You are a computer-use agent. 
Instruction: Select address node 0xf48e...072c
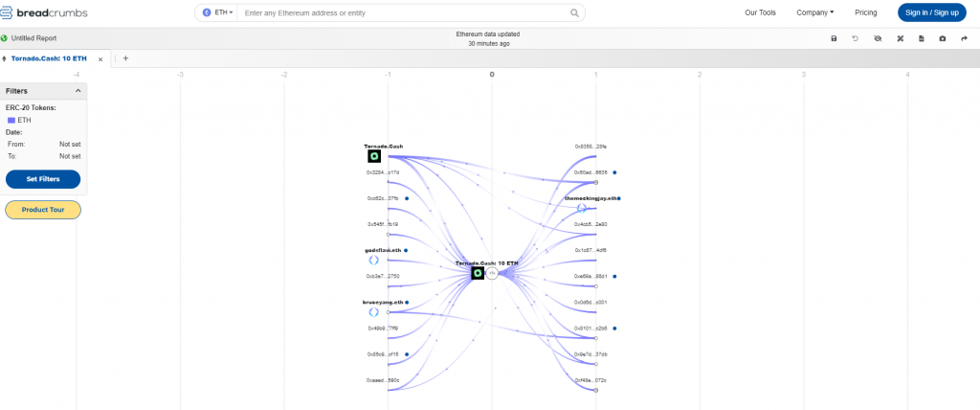point(590,380)
